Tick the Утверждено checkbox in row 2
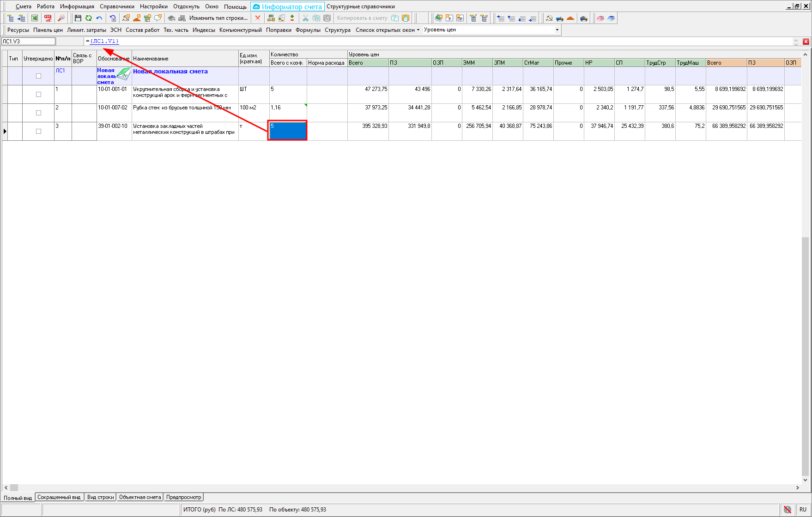Screen dimensions: 812x517 coord(38,113)
